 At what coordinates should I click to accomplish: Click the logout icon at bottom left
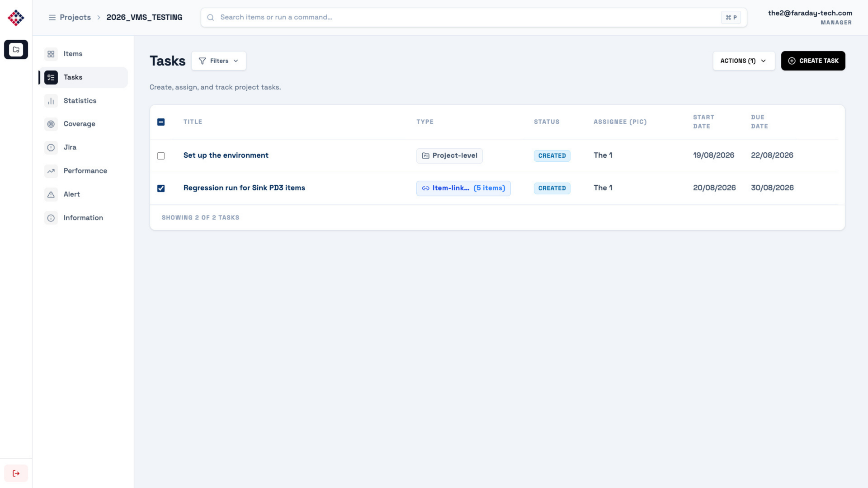tap(16, 473)
